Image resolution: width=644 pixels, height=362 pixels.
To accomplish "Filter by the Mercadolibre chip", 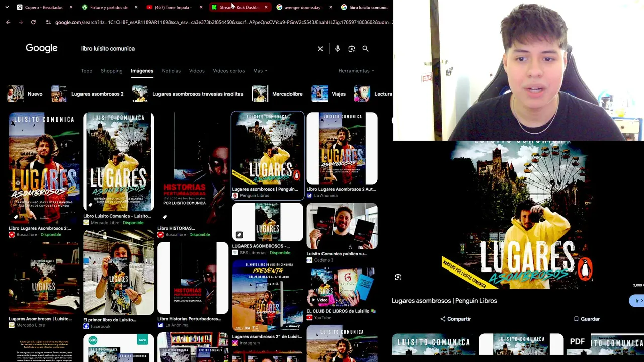I will point(277,94).
